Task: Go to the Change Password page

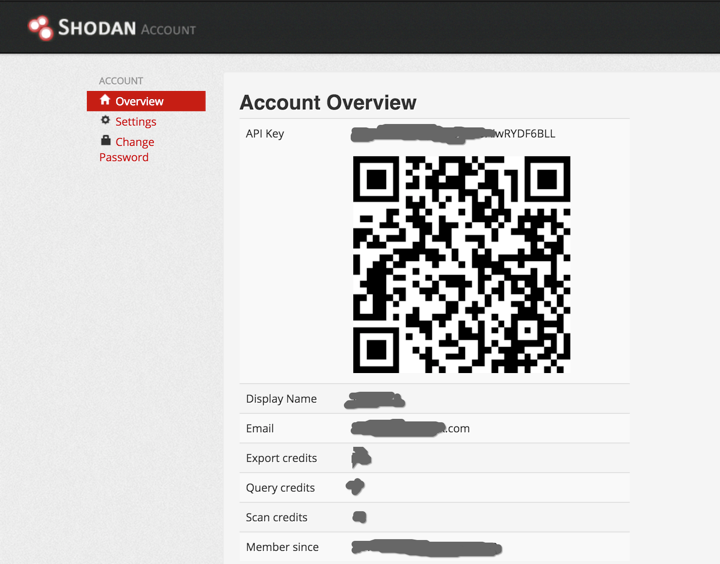Action: point(126,150)
